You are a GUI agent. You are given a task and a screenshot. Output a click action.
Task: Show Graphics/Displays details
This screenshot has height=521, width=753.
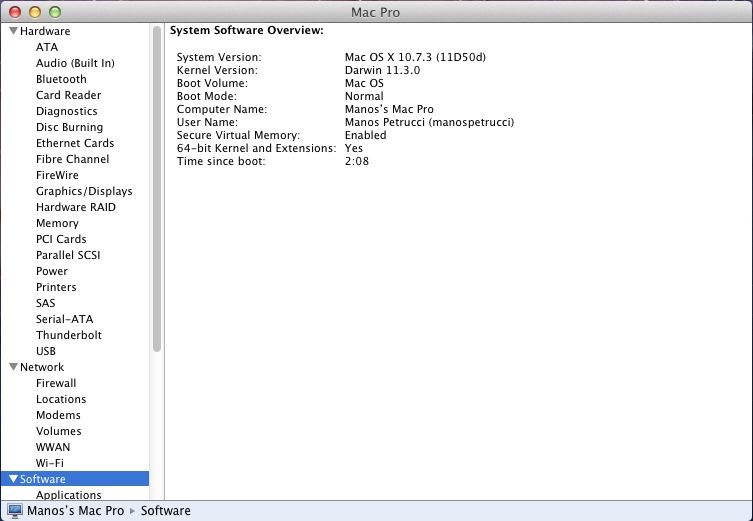click(x=84, y=191)
